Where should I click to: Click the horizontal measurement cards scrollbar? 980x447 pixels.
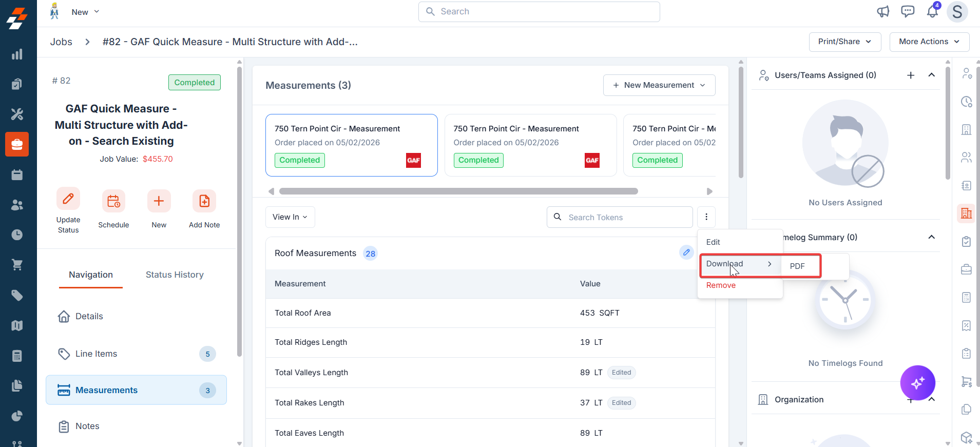[458, 191]
